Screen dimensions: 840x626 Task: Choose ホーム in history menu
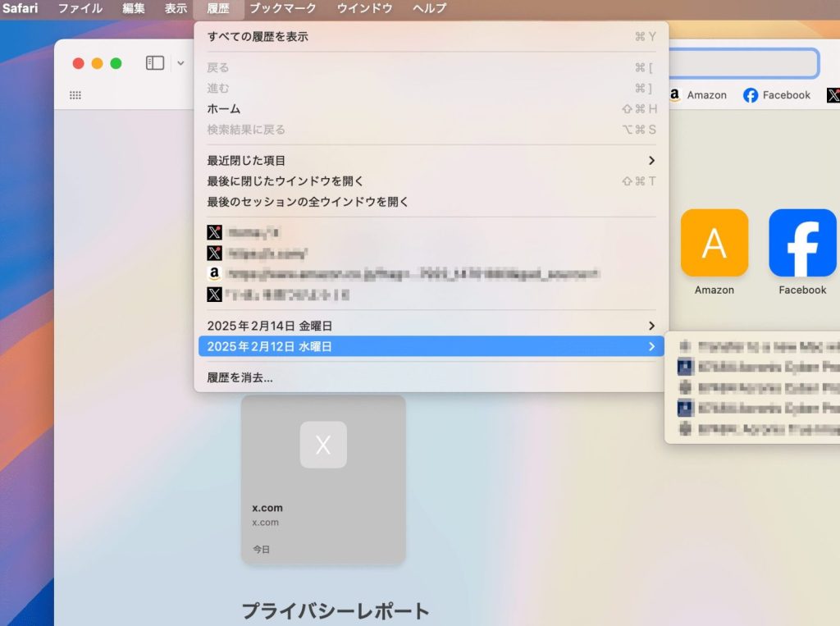[x=431, y=109]
